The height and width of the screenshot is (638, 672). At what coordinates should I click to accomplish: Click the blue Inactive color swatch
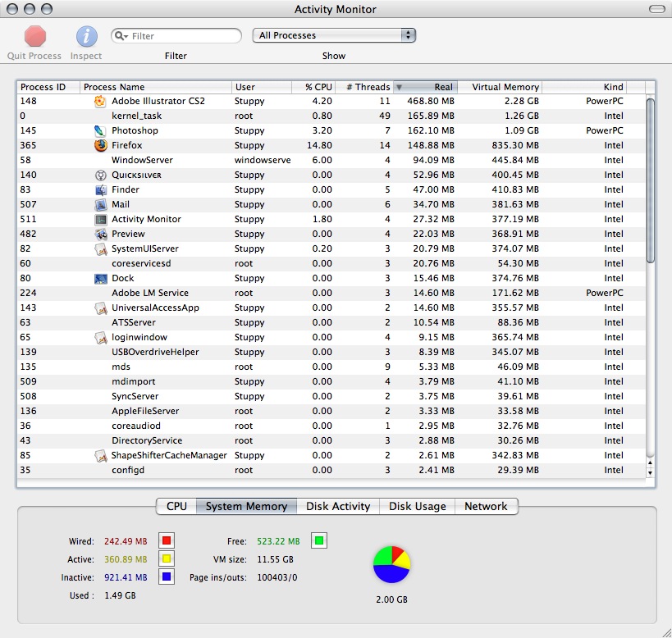(167, 576)
